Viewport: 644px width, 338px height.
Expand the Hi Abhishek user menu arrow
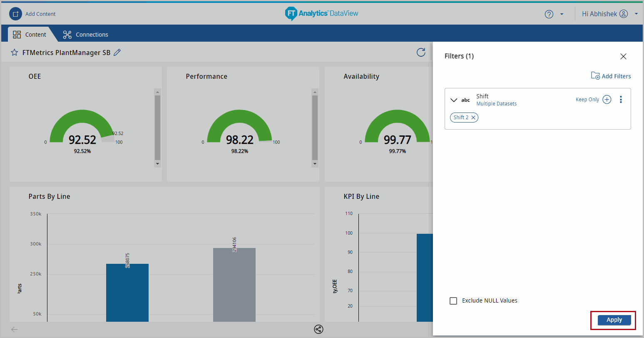point(636,14)
